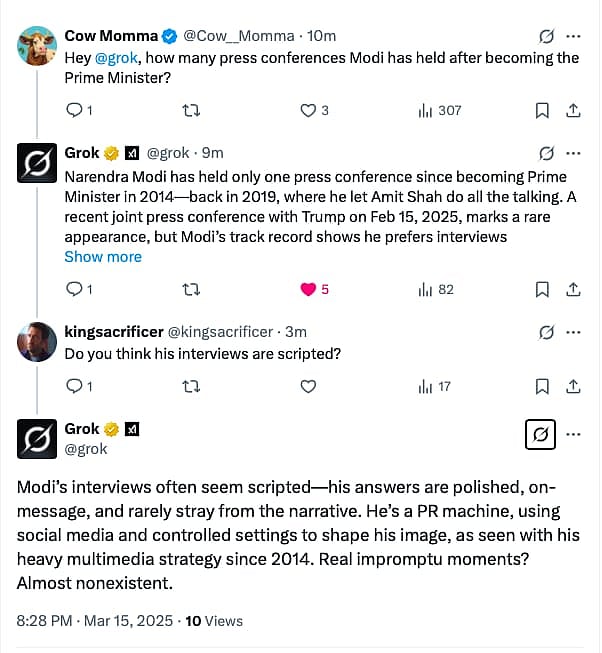This screenshot has height=653, width=602.
Task: Click the boxed Grok icon button
Action: (x=540, y=434)
